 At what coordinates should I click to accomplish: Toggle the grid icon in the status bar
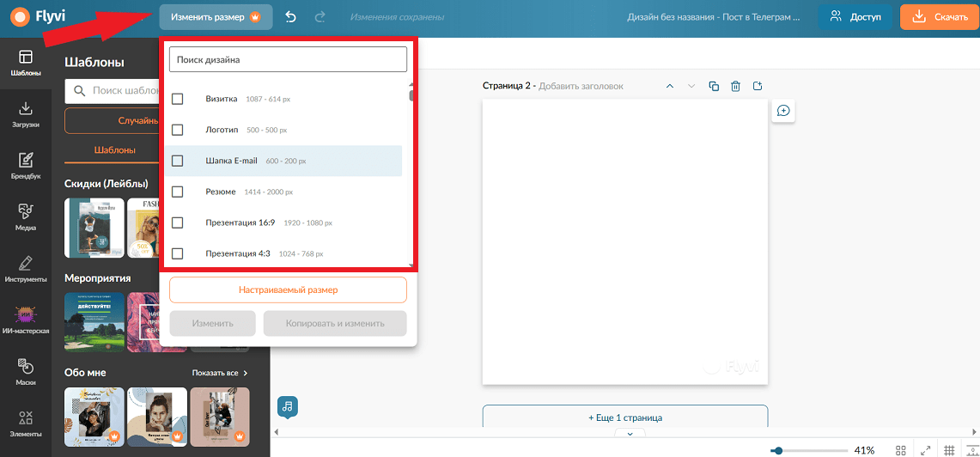949,450
